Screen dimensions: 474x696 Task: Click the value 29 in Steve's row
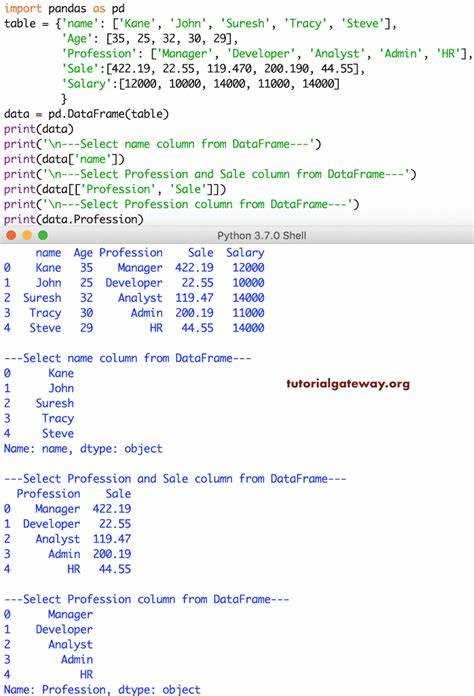[87, 328]
